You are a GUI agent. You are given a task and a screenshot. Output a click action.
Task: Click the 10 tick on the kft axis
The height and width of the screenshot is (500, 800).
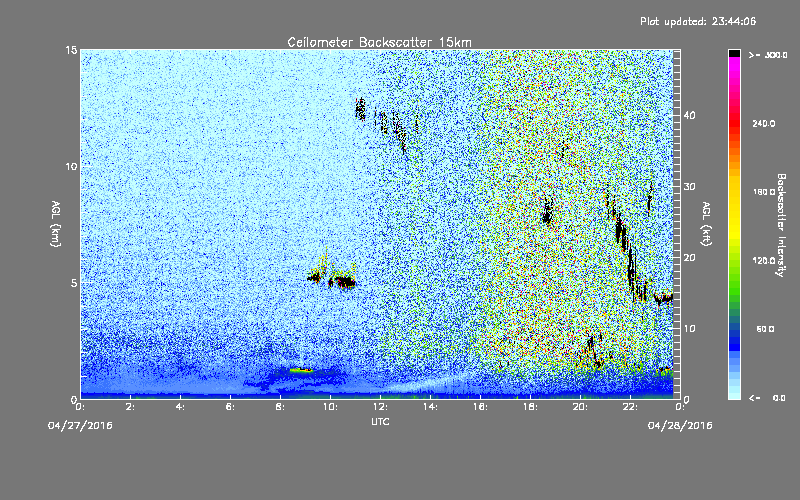(x=689, y=329)
